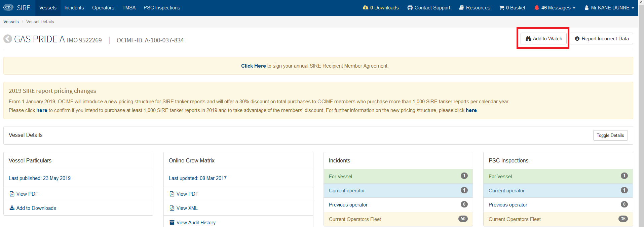Open 0 Downloads in the navbar
This screenshot has height=227, width=644.
(x=381, y=8)
